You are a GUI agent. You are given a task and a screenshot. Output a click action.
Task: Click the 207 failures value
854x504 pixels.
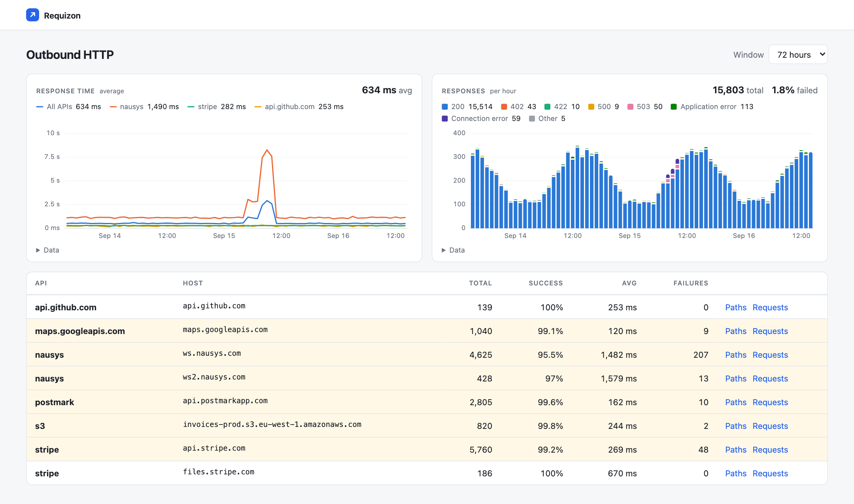(x=701, y=355)
